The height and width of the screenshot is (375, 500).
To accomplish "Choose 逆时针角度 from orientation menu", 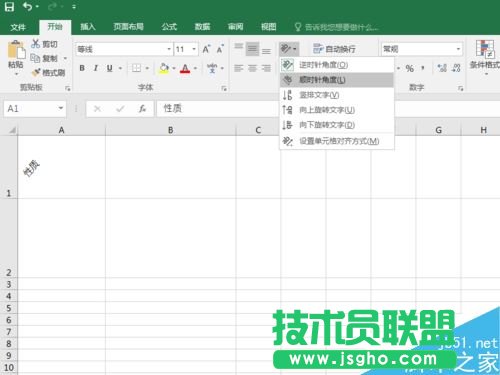I will point(337,65).
